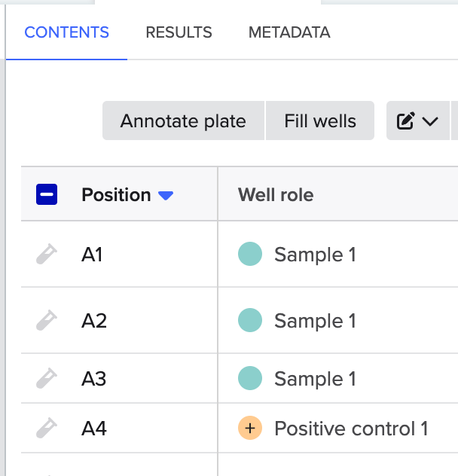Click the teal Sample 1 circle in A1
The width and height of the screenshot is (458, 476).
coord(250,255)
